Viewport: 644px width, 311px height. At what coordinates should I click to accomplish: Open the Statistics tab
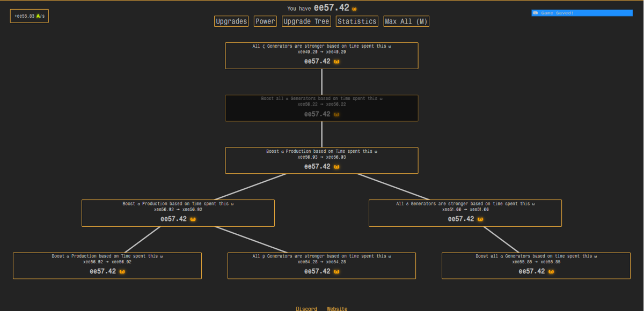(357, 21)
